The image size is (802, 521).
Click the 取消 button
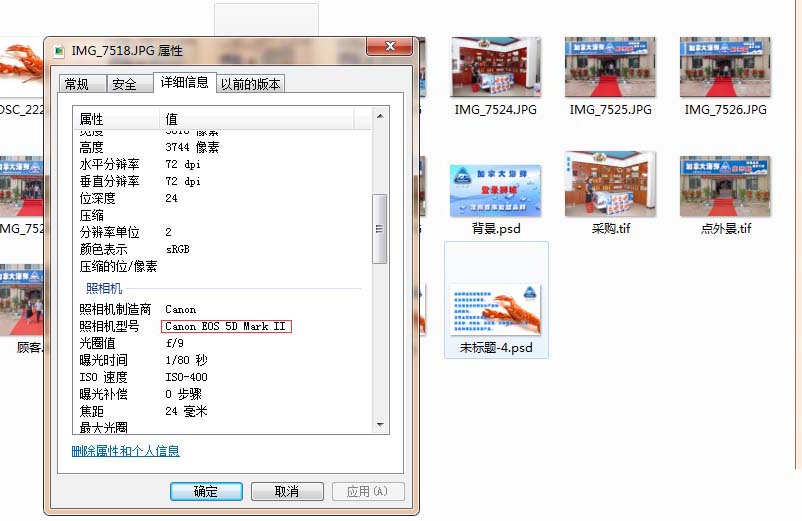[287, 491]
